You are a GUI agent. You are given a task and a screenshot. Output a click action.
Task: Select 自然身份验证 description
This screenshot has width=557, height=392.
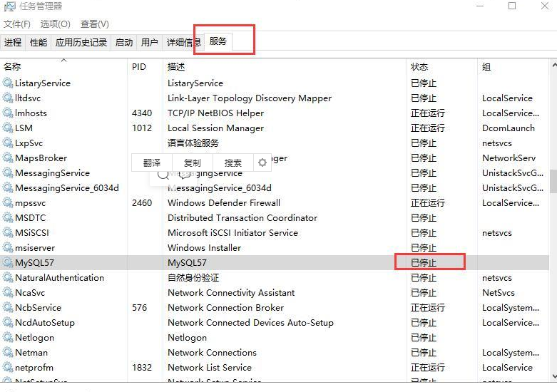pos(193,278)
